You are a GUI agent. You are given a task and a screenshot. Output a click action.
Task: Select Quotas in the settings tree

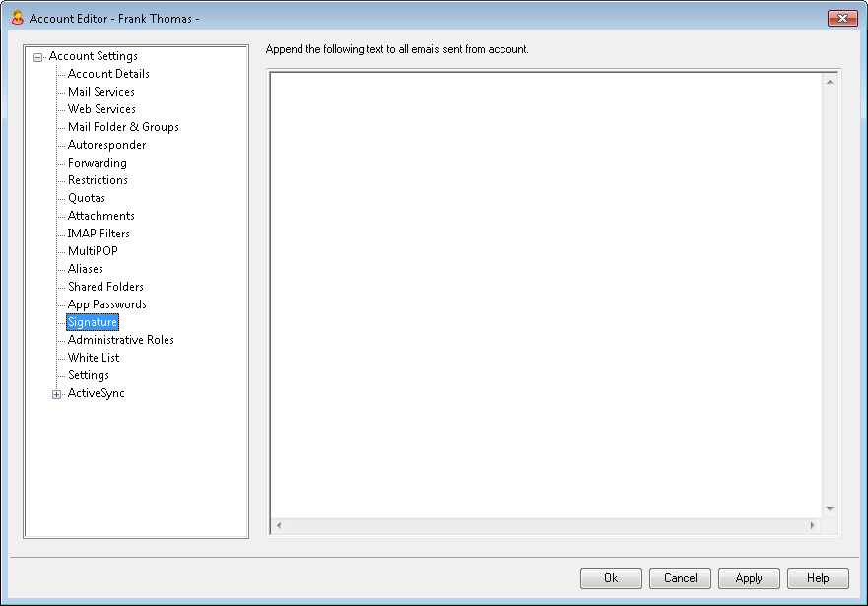point(87,198)
